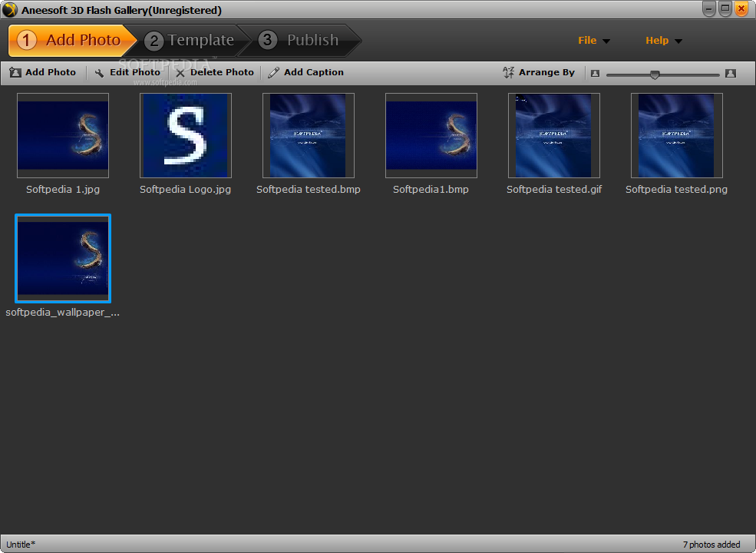Minimize the Aneesoft window

(x=708, y=8)
